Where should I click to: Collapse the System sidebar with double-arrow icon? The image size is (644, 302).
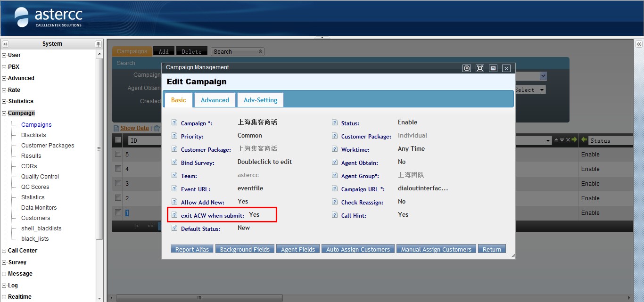point(5,44)
